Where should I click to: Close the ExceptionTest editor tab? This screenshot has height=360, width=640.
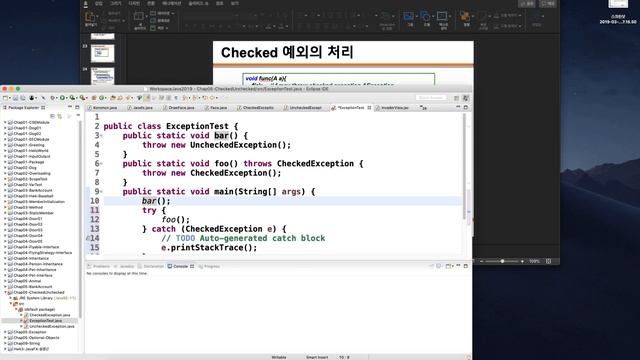(x=369, y=108)
